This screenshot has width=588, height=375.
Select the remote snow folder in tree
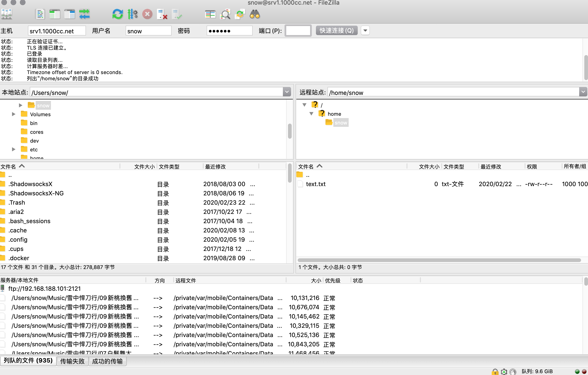pyautogui.click(x=341, y=122)
